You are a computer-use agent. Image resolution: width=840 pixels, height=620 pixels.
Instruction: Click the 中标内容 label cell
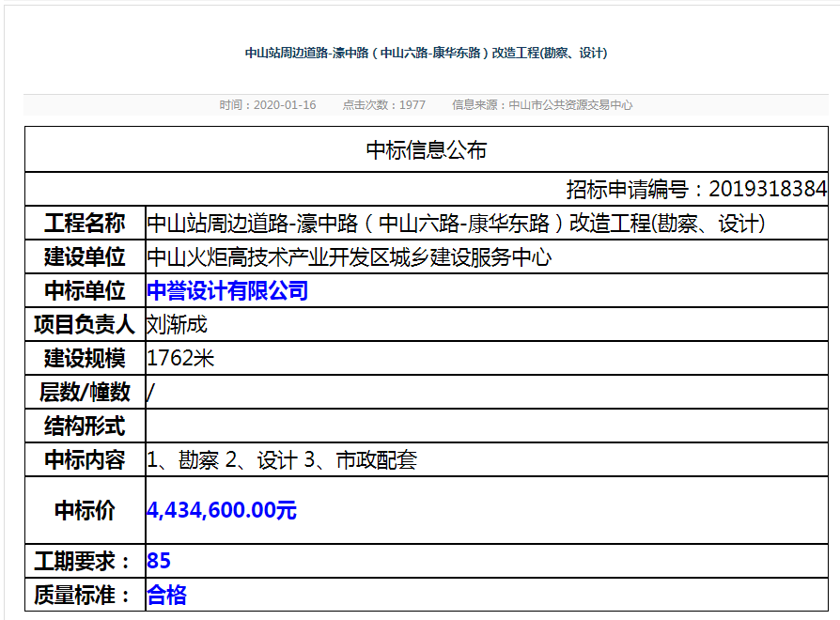[86, 458]
